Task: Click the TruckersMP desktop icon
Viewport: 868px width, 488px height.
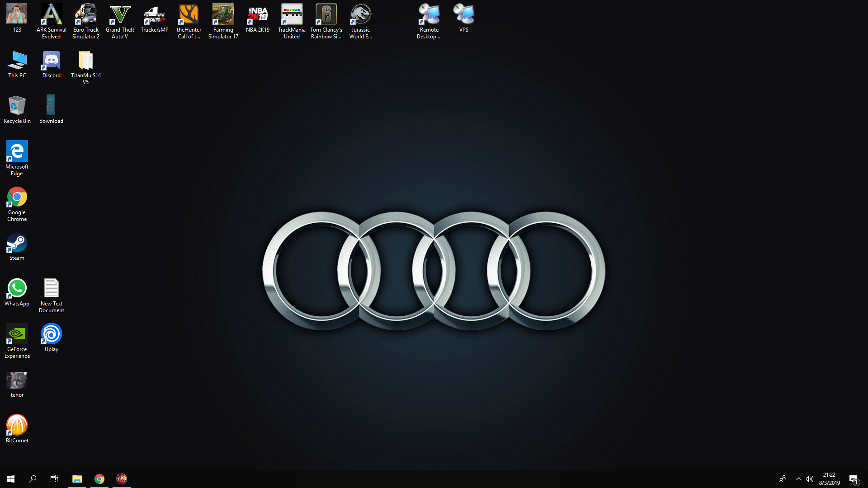Action: (155, 19)
